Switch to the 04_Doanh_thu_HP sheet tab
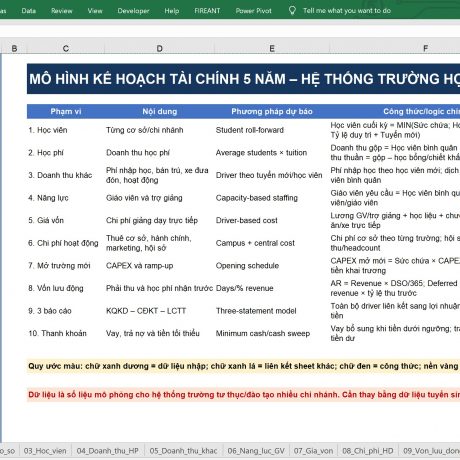Image resolution: width=460 pixels, height=460 pixels. 107,451
